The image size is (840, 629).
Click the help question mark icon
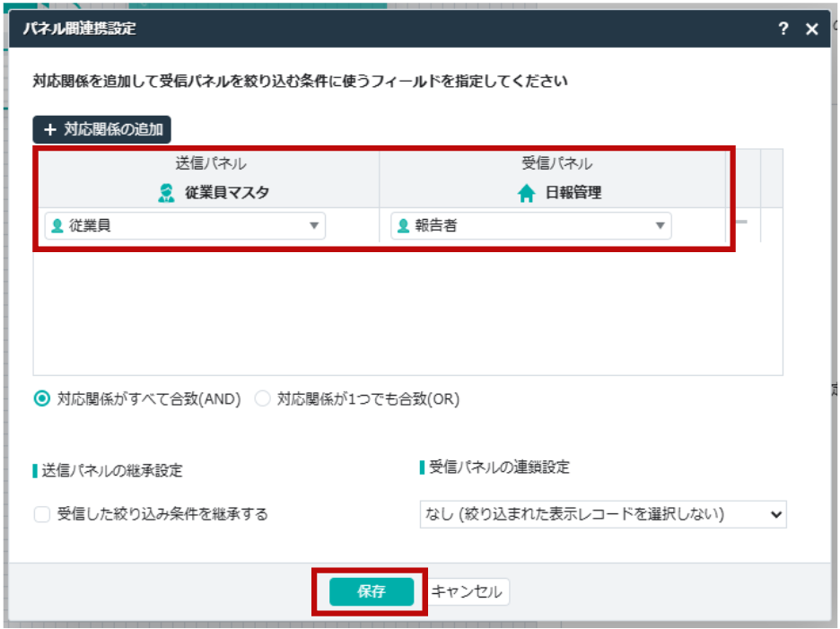[x=783, y=29]
